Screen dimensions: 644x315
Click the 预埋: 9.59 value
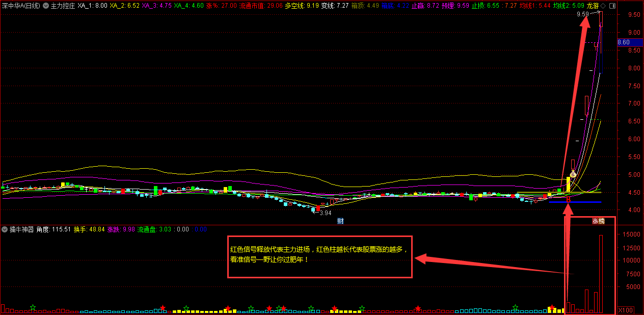[455, 6]
